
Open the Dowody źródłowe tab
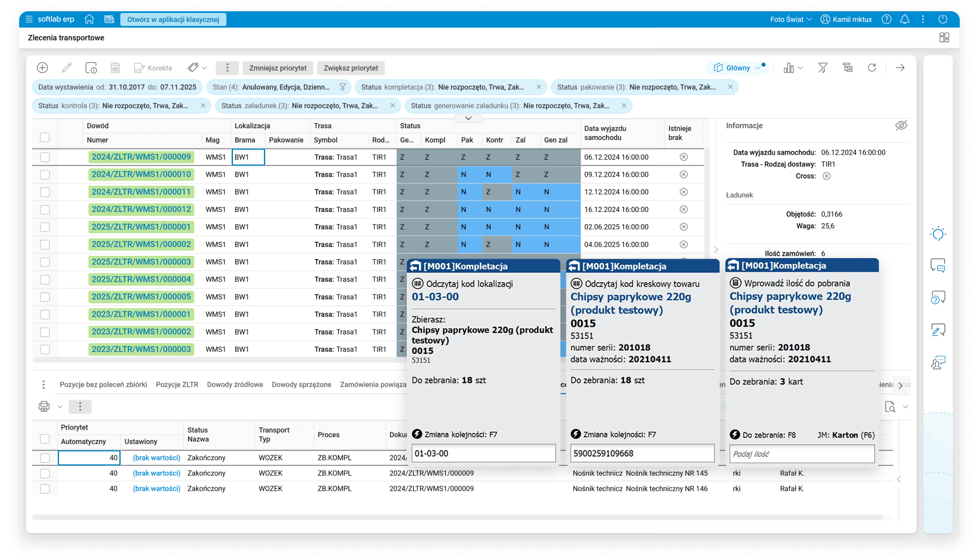point(235,385)
